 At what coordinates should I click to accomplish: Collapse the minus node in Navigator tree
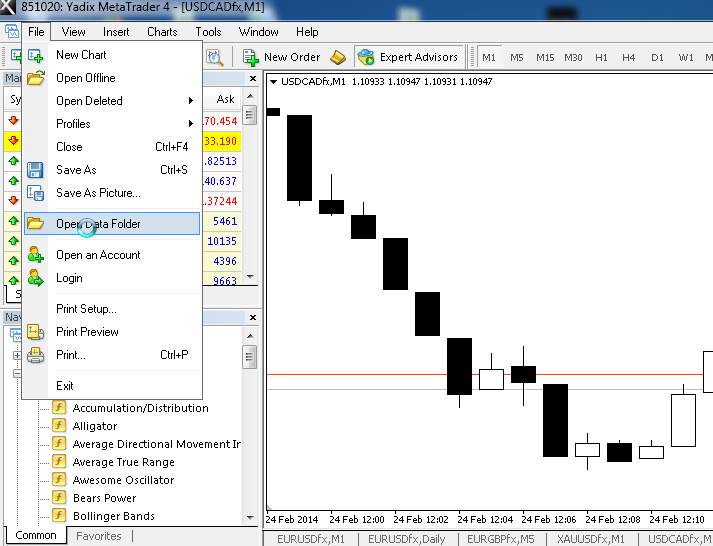pyautogui.click(x=17, y=374)
